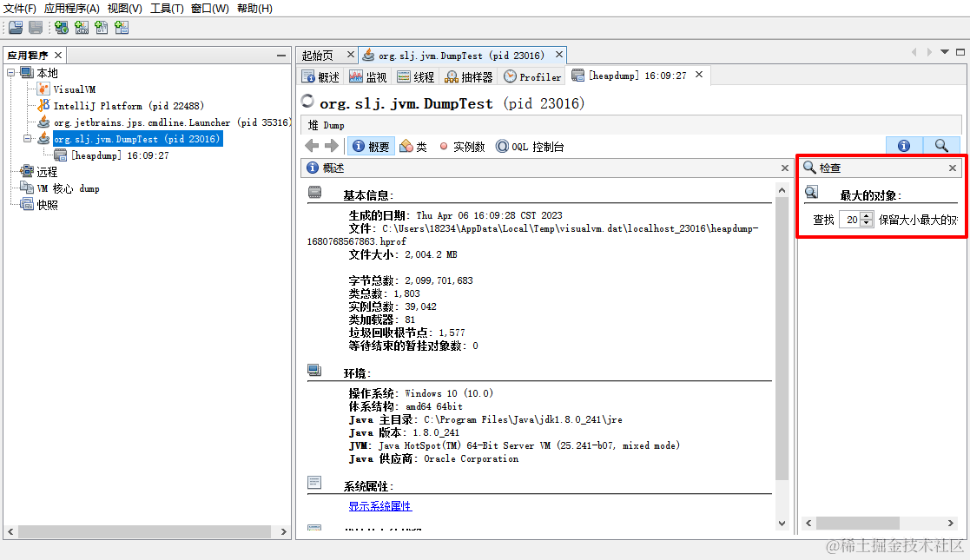970x560 pixels.
Task: Open the document list dropdown arrow
Action: [x=945, y=52]
